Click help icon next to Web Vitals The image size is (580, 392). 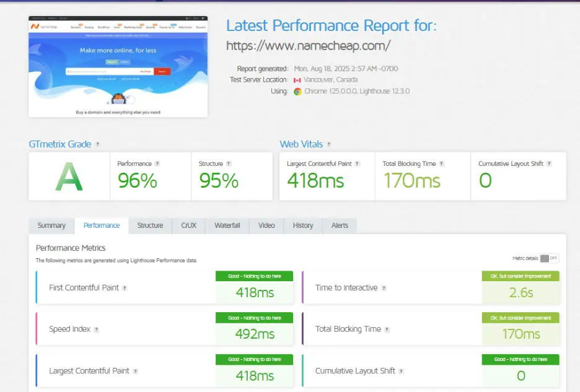[x=329, y=144]
